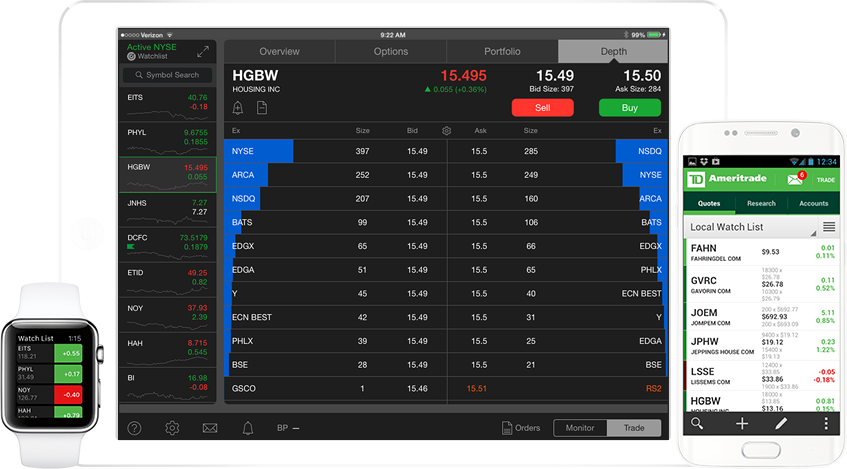Set a price alert with the bell-plus icon under HGBW
The image size is (847, 469).
point(238,108)
